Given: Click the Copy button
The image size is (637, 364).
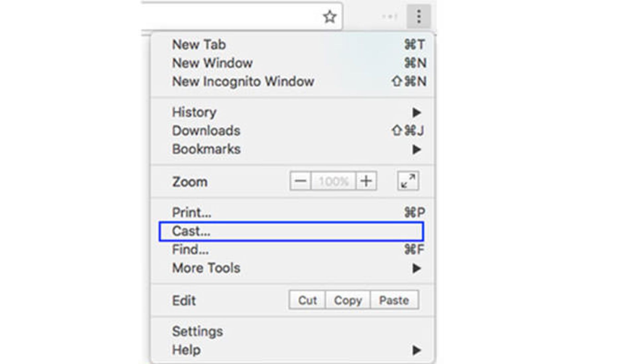Looking at the screenshot, I should (348, 300).
